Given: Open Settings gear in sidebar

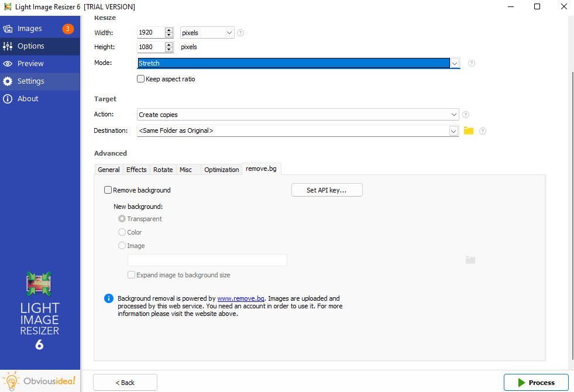Looking at the screenshot, I should [8, 81].
